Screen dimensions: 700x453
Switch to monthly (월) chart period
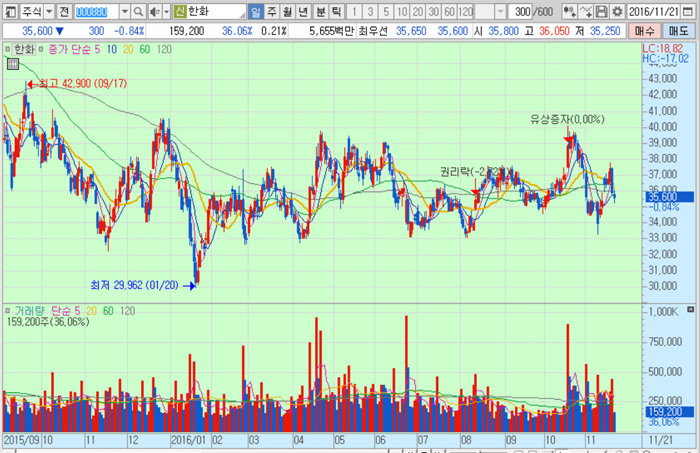288,11
